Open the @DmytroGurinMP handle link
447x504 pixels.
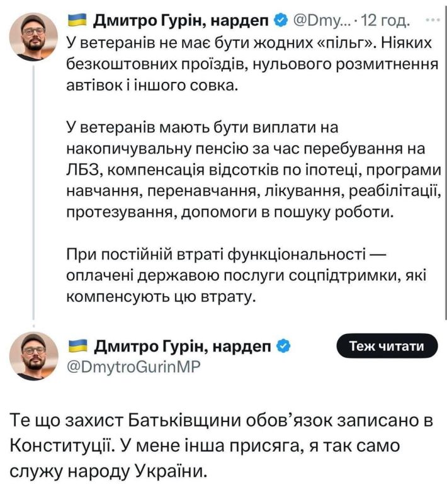[x=132, y=367]
